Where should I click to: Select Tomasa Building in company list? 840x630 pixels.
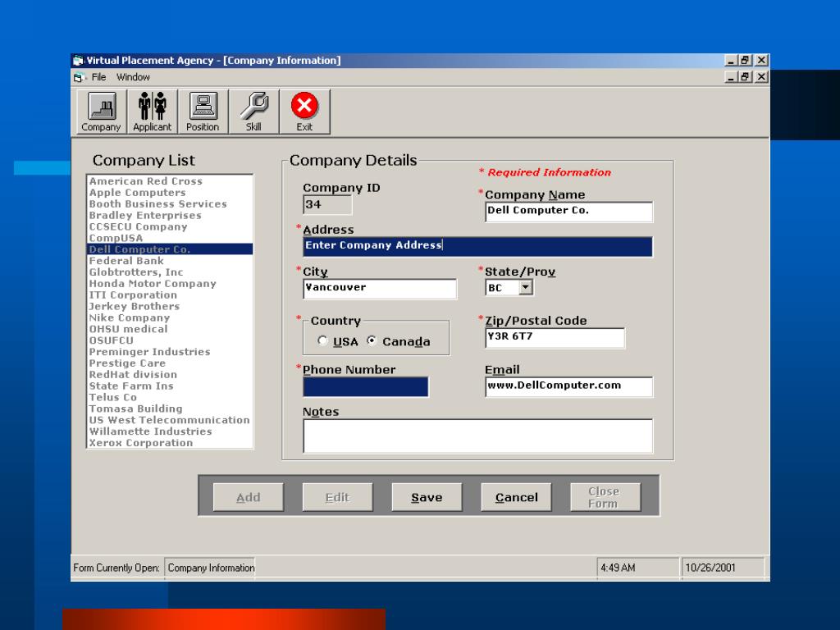pos(170,409)
